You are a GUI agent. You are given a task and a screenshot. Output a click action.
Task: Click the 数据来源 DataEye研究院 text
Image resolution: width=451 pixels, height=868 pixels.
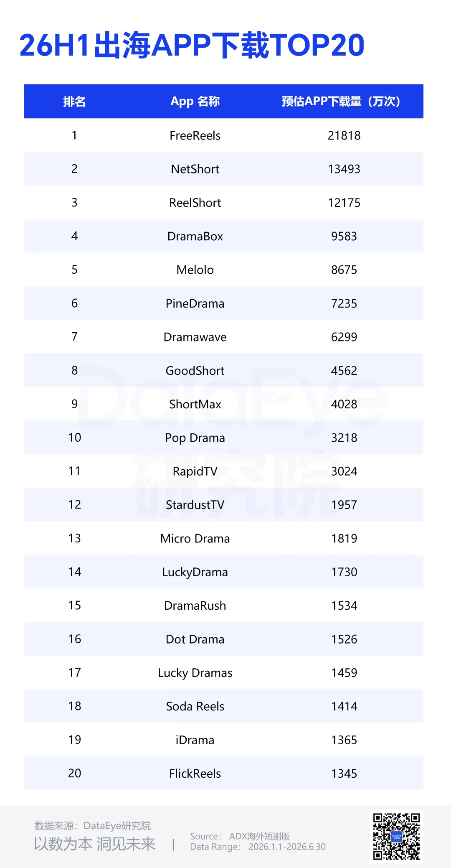pyautogui.click(x=93, y=825)
